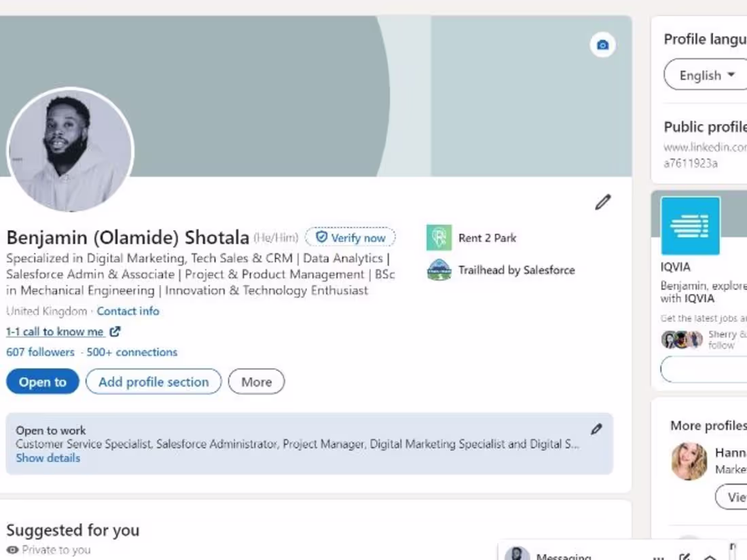
Task: Show details of Open to work
Action: click(48, 458)
